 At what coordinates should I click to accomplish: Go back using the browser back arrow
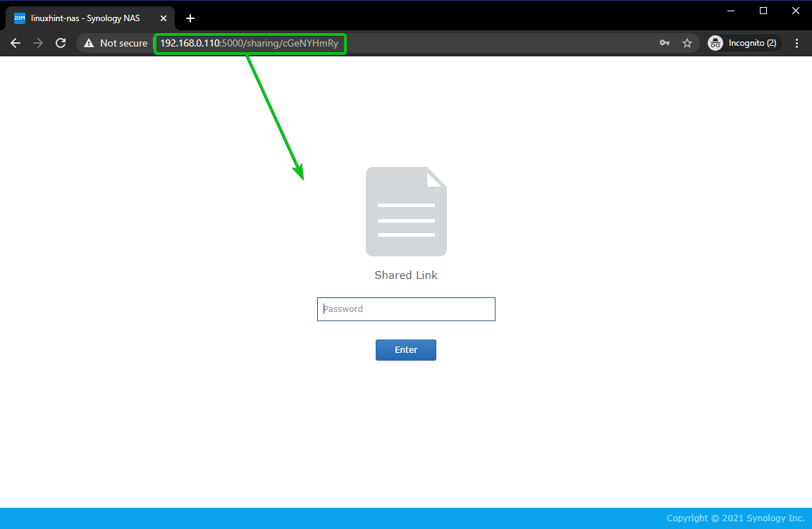[x=16, y=43]
